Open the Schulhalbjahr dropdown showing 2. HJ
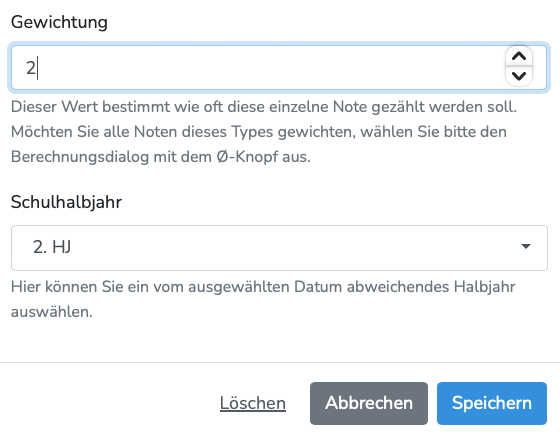Image resolution: width=560 pixels, height=442 pixels. pos(279,247)
